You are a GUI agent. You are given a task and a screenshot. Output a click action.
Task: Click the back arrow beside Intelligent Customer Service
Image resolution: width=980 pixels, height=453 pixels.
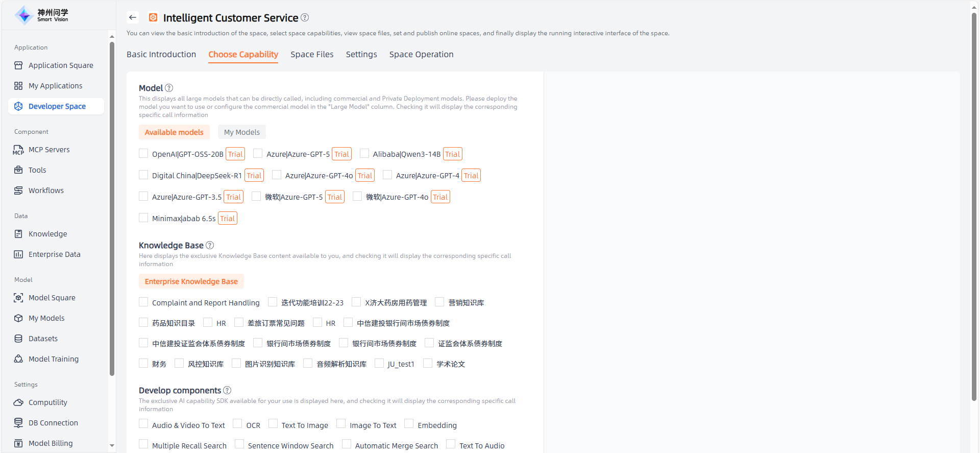point(133,17)
